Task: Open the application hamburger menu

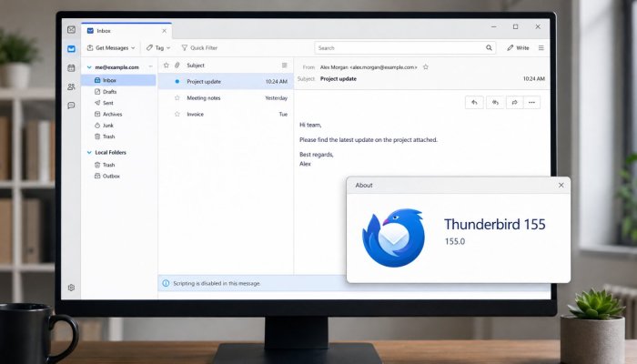Action: tap(541, 47)
